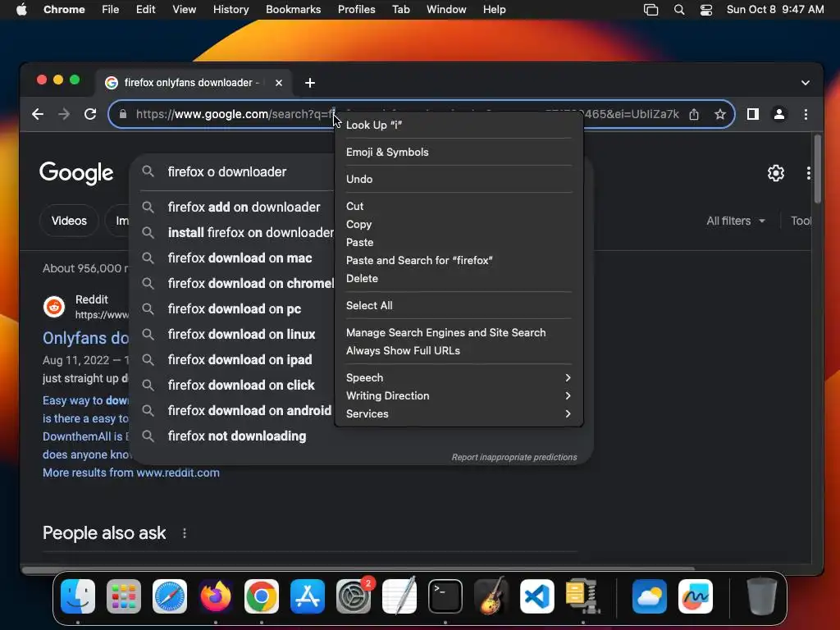The height and width of the screenshot is (630, 840).
Task: Choose Delete in the context menu
Action: point(459,279)
